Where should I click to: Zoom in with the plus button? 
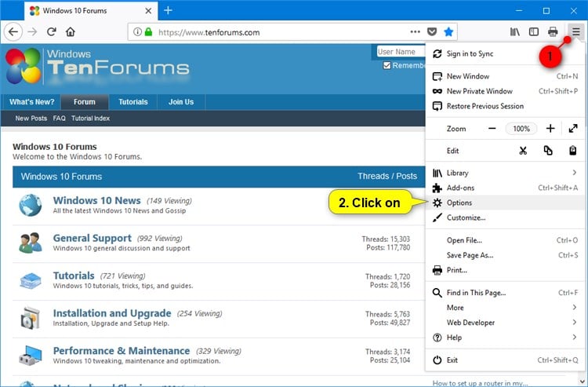(550, 129)
